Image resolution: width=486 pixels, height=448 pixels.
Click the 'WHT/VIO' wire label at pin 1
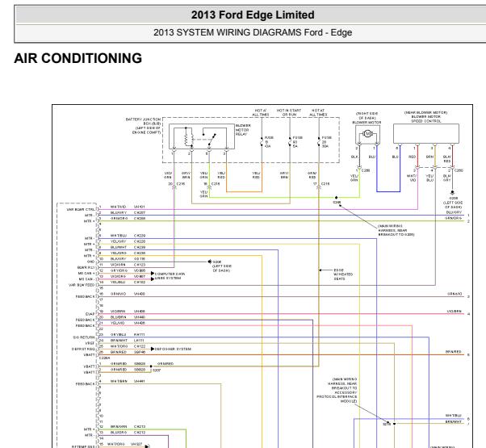point(118,207)
